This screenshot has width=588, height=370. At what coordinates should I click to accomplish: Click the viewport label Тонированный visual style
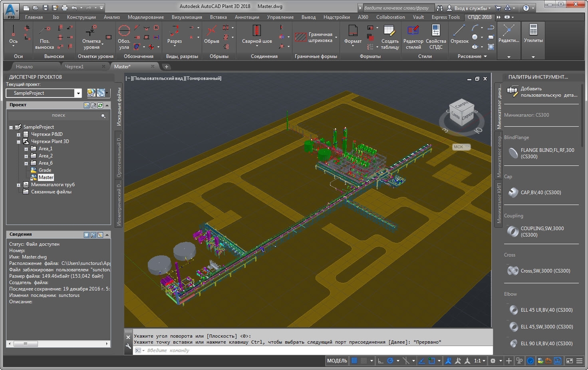click(204, 78)
